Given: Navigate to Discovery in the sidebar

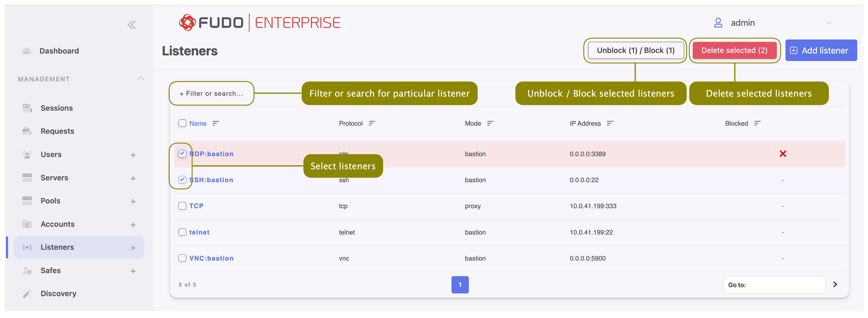Looking at the screenshot, I should [x=58, y=293].
